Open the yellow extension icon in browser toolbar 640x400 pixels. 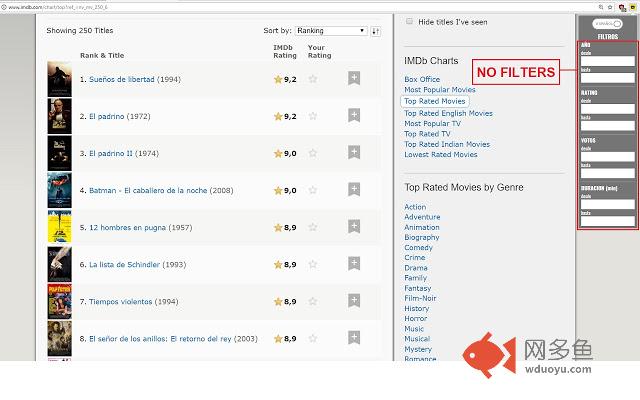point(633,7)
